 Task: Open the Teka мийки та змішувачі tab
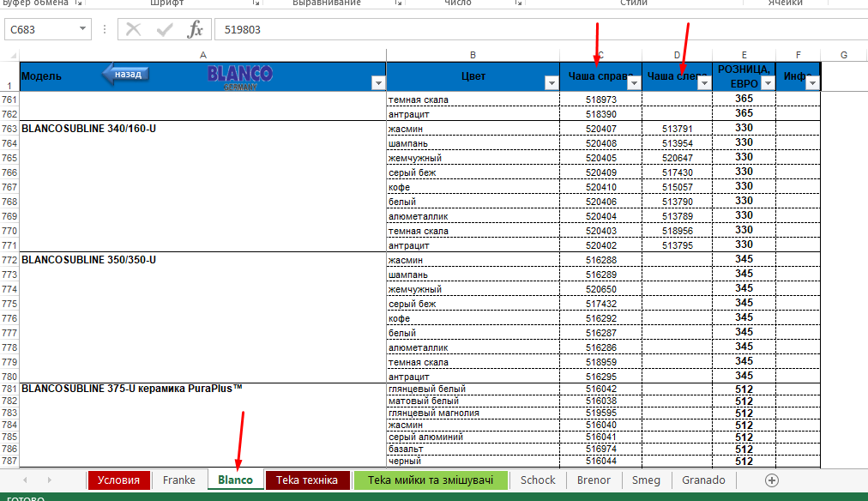tap(430, 480)
